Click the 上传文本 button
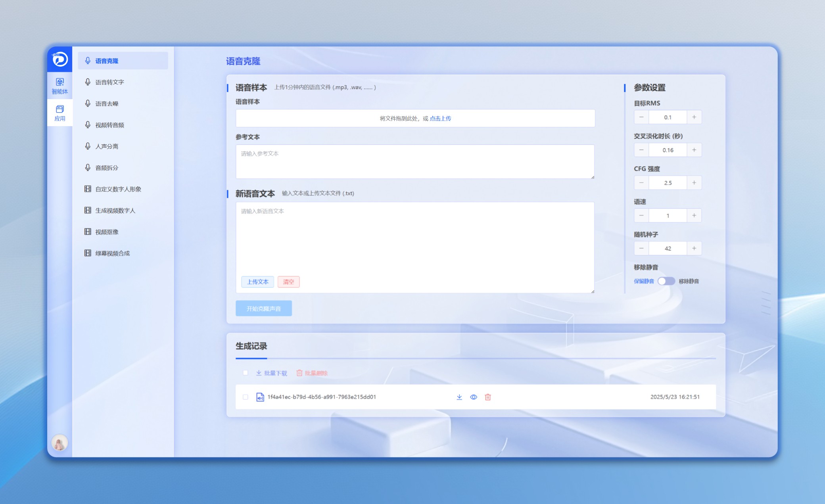The height and width of the screenshot is (504, 825). [257, 282]
